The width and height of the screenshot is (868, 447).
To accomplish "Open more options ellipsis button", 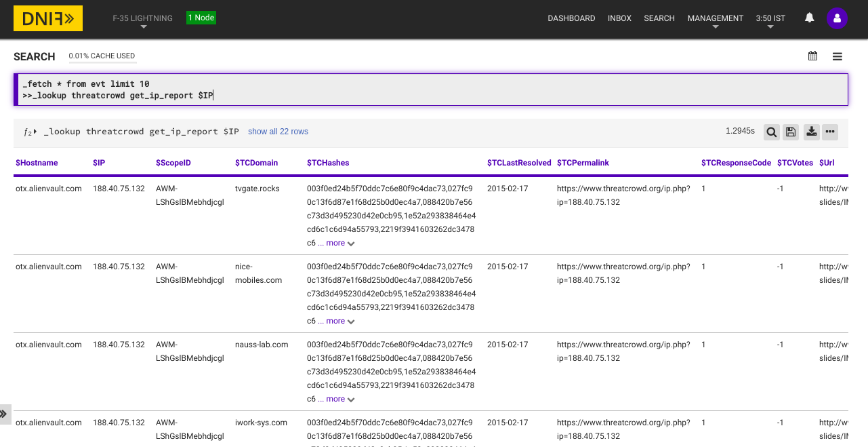I will (830, 132).
